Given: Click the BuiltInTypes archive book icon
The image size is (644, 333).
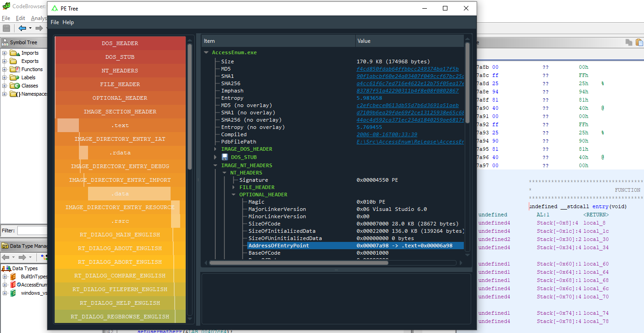Looking at the screenshot, I should [x=14, y=277].
